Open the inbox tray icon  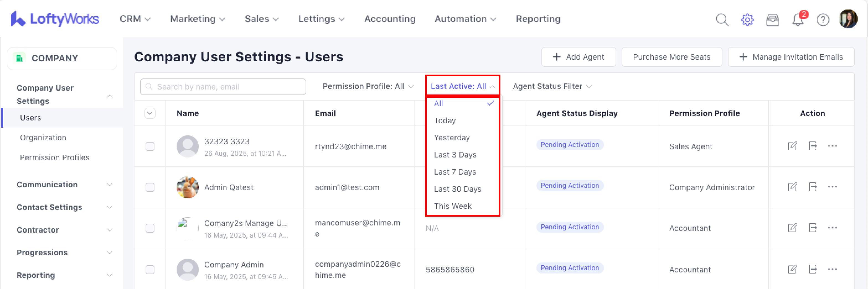772,20
